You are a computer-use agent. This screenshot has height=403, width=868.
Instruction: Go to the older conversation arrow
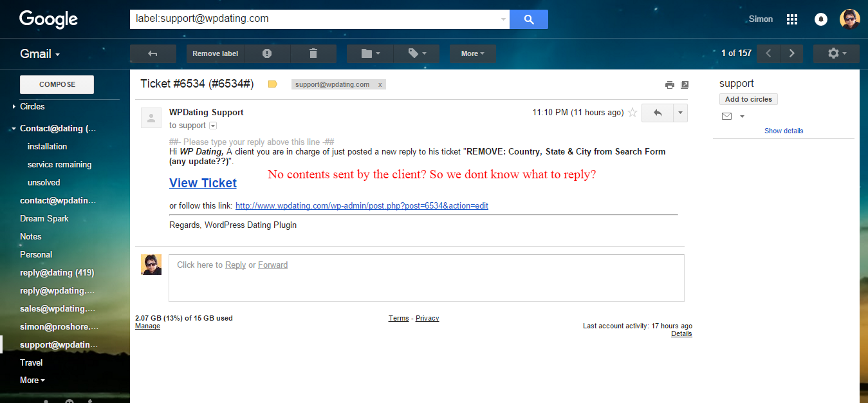coord(792,53)
